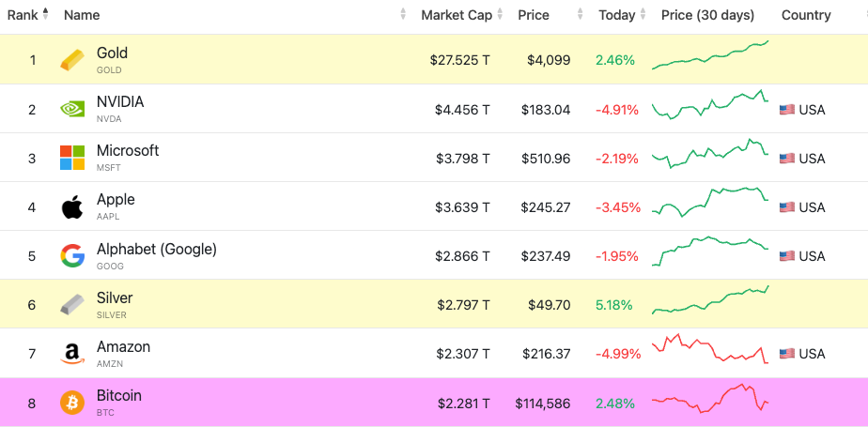Click the Name column header
Image resolution: width=868 pixels, height=427 pixels.
coord(82,15)
